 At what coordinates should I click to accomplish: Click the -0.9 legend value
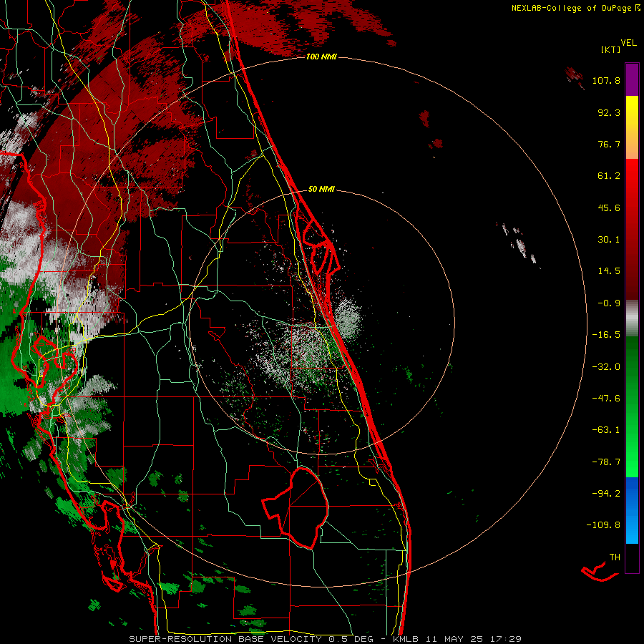609,303
